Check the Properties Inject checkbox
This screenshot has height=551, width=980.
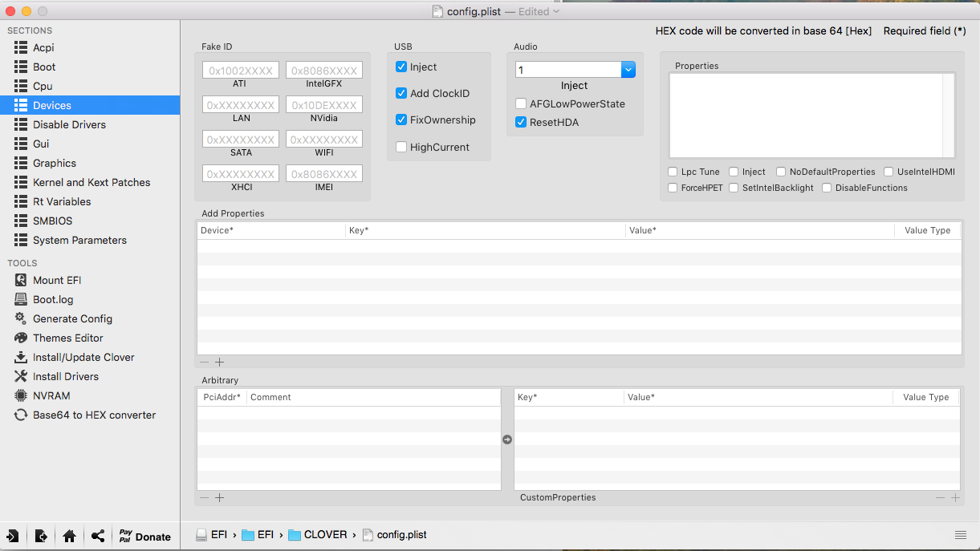coord(734,172)
